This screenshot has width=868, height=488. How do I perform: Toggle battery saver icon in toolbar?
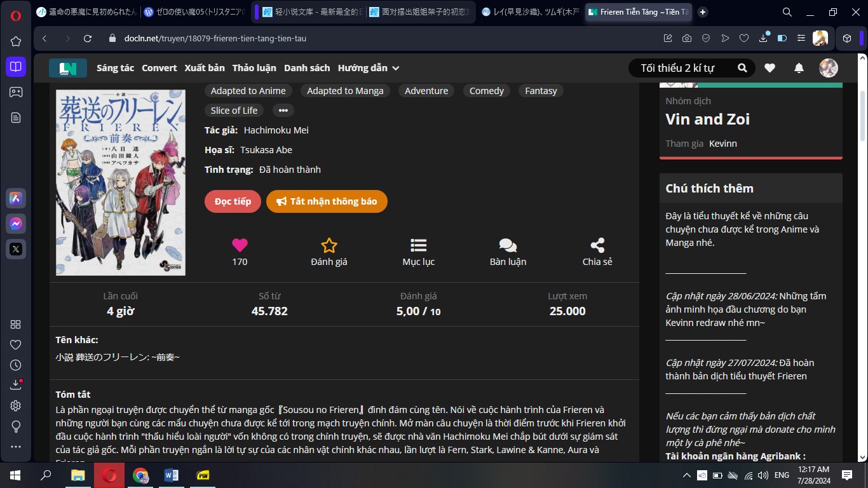click(x=782, y=38)
